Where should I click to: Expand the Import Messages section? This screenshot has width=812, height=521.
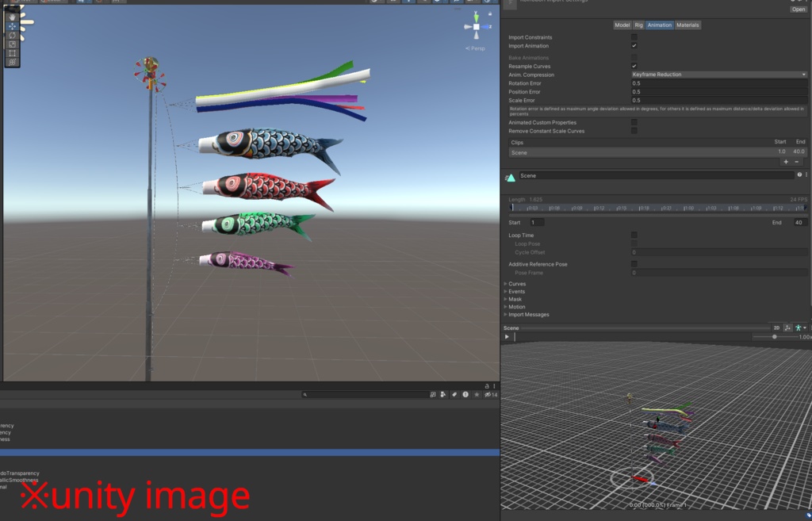point(527,314)
